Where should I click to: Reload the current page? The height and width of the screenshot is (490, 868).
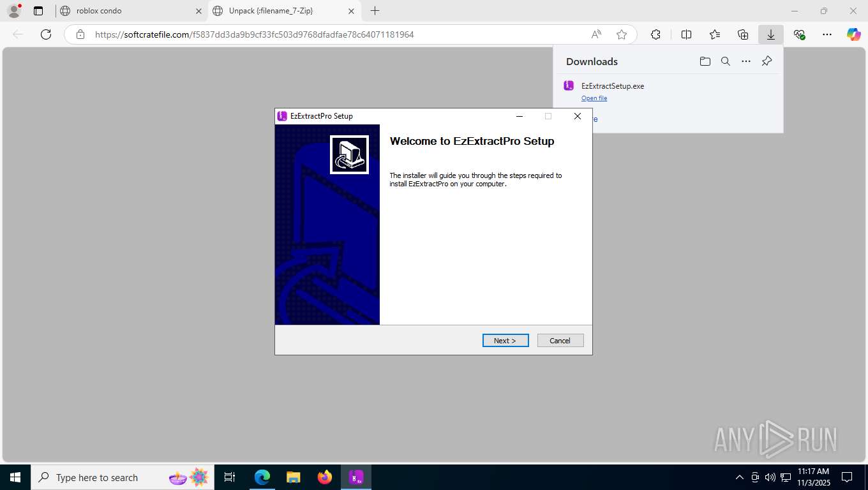coord(46,34)
